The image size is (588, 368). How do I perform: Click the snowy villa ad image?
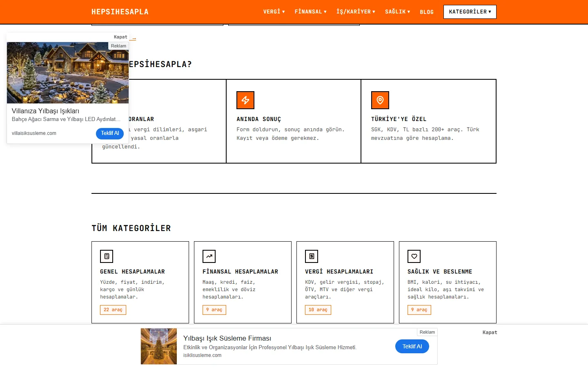tap(68, 73)
